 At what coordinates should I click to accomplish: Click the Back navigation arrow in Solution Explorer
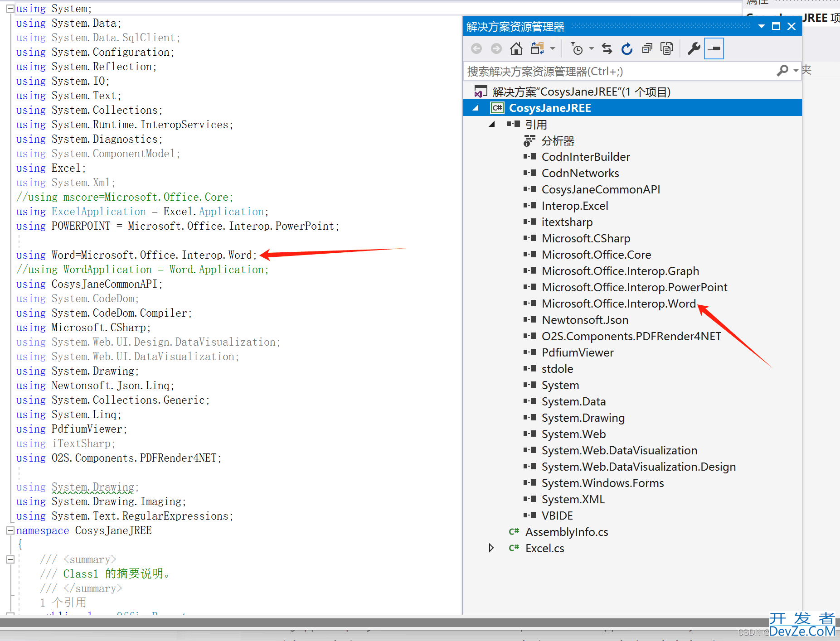pyautogui.click(x=476, y=48)
